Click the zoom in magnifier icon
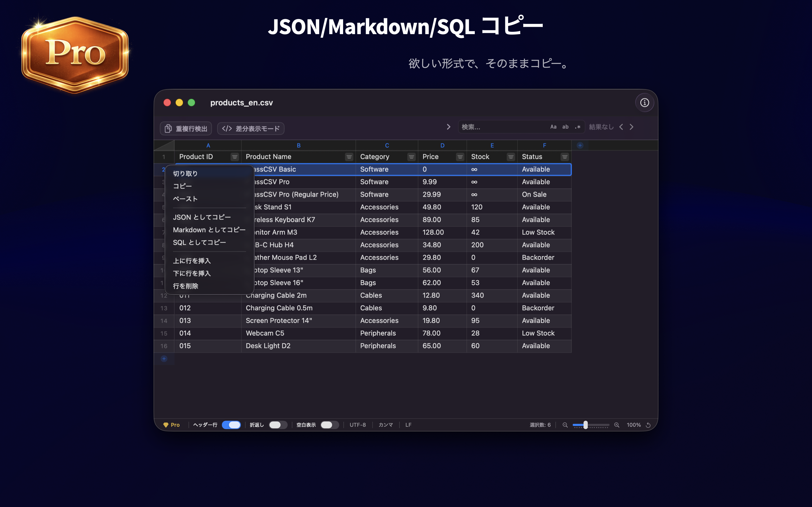Screen dimensions: 812x507 point(617,425)
